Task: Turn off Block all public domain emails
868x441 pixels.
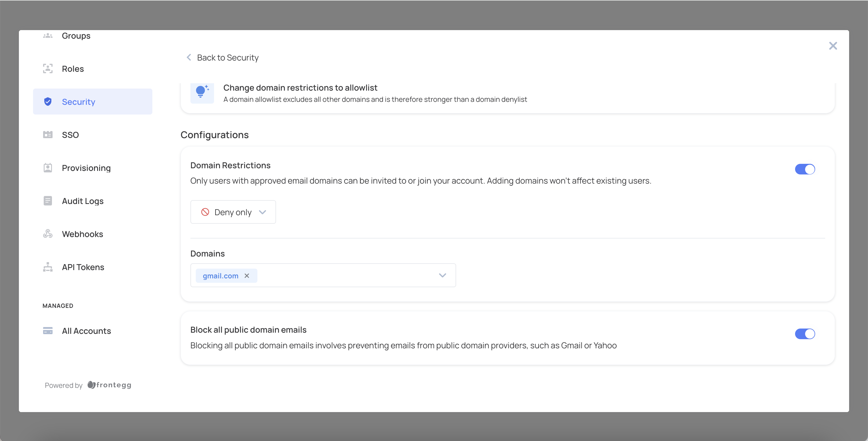Action: click(x=805, y=334)
